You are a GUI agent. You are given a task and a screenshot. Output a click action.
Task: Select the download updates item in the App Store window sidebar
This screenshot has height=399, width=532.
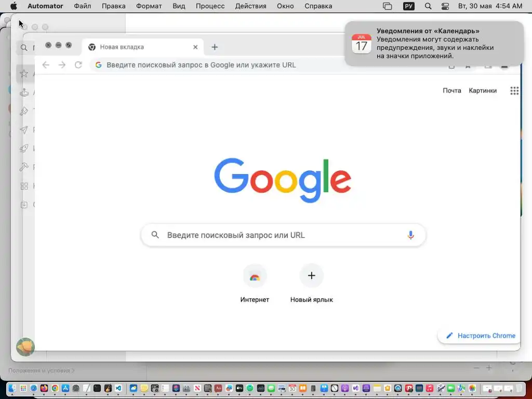point(24,205)
